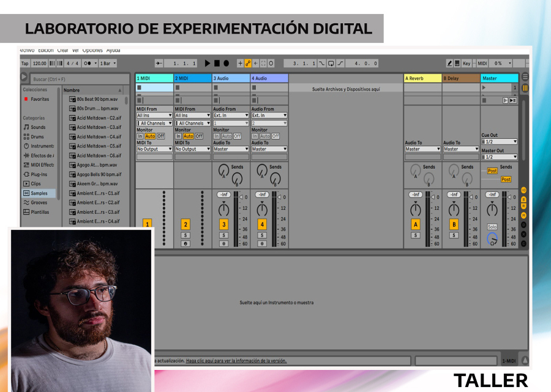Toggle the MIDI map mode button
The height and width of the screenshot is (392, 551).
click(x=482, y=64)
